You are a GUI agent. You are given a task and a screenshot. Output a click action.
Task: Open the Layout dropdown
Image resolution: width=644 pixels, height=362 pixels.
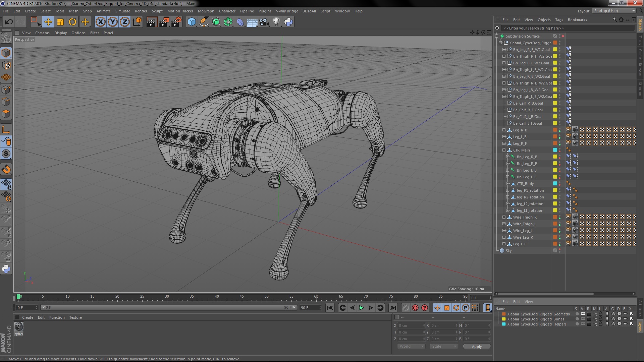pos(614,11)
